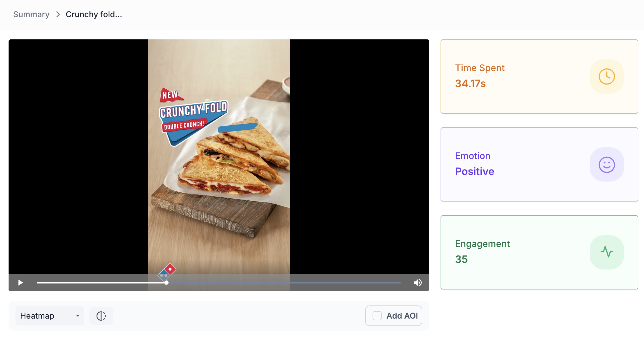Screen dimensions: 644x338
Task: Toggle the half-circle contrast overlay icon
Action: pyautogui.click(x=101, y=316)
